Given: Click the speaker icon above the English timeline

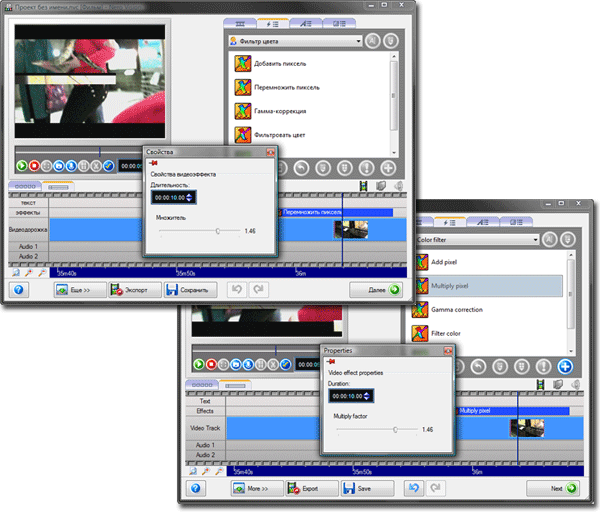Looking at the screenshot, I should coord(576,384).
